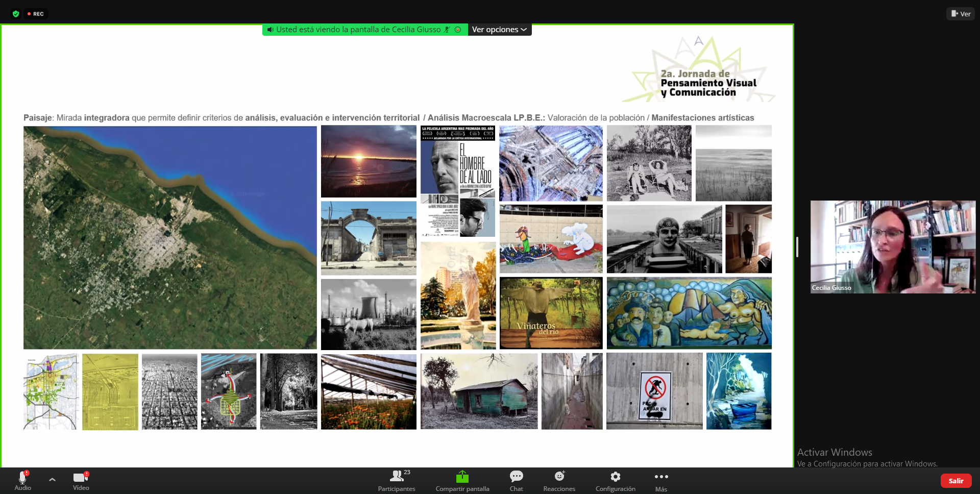Click colored urban zoning map thumbnail
The image size is (980, 494).
(51, 391)
